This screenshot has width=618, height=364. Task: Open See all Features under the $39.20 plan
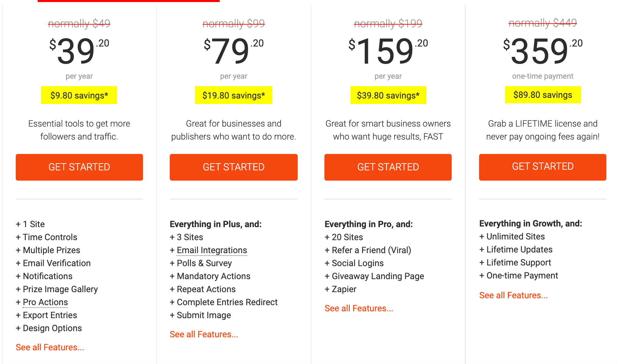pos(50,347)
